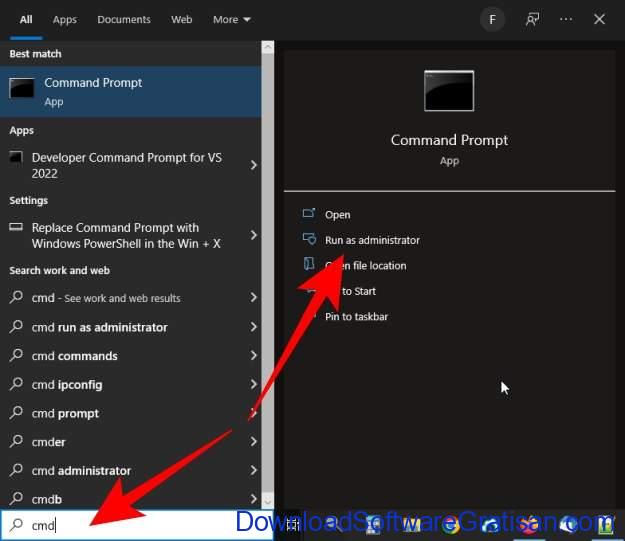Expand chevron for 'cmd commands'

(254, 355)
